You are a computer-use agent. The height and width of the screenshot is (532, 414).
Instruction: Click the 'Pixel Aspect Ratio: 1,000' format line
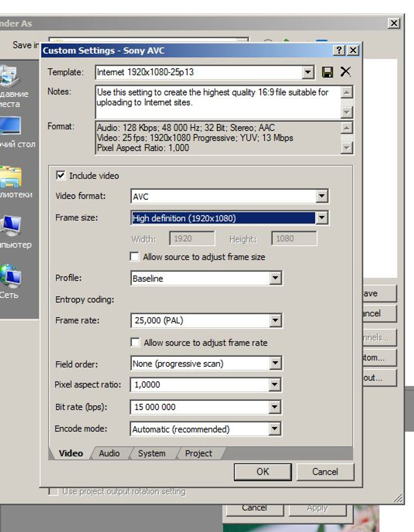click(x=143, y=147)
